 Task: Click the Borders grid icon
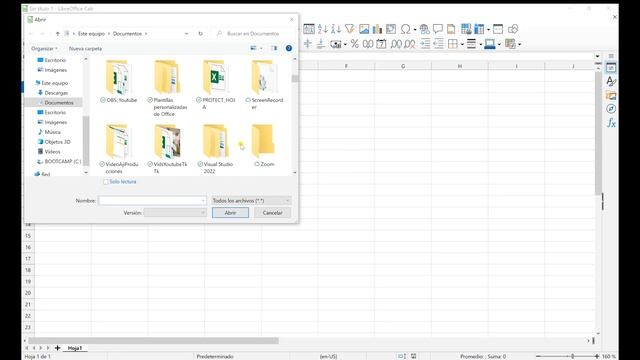[x=453, y=44]
